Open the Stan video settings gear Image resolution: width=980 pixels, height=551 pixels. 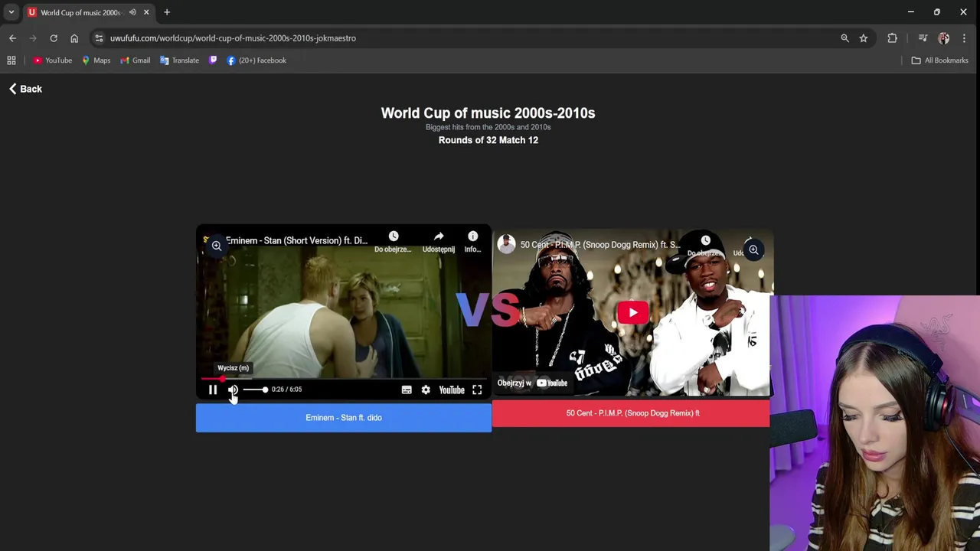[426, 390]
